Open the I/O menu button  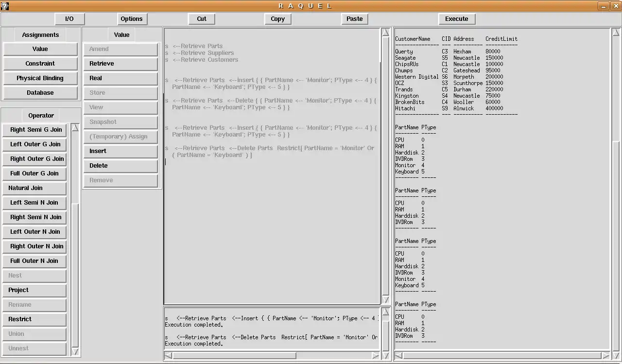(69, 19)
